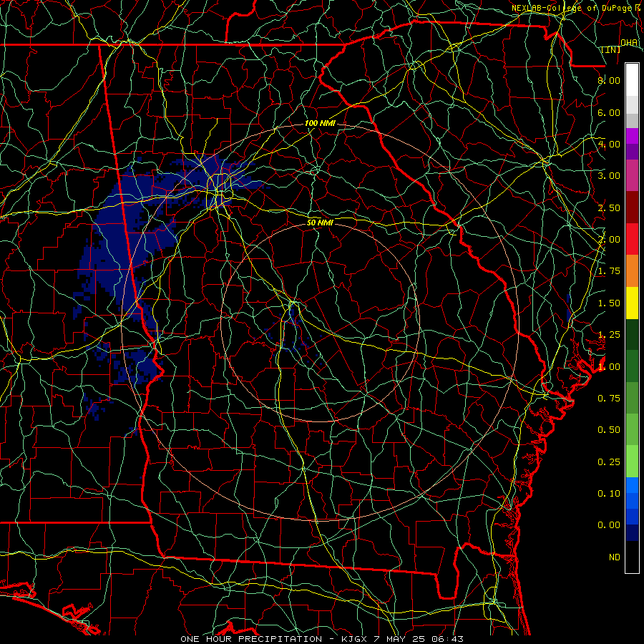
Task: Select the yellow legend color swatch
Action: (632, 303)
